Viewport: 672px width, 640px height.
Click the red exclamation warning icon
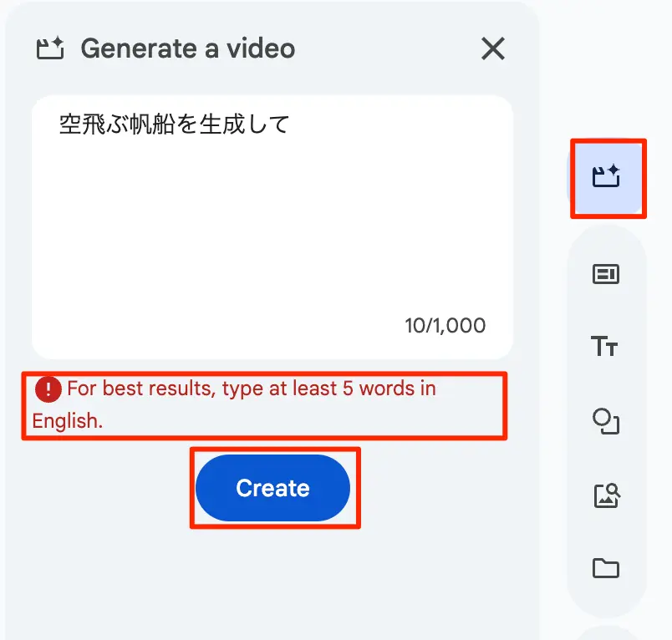click(x=48, y=389)
